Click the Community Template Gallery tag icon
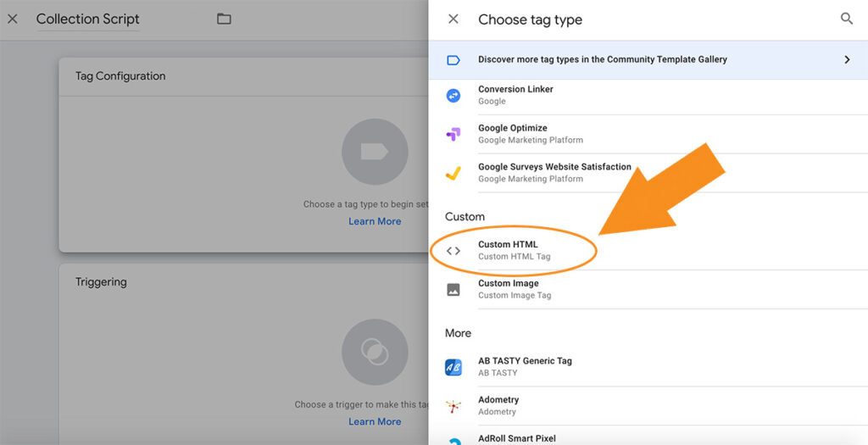Image resolution: width=868 pixels, height=445 pixels. coord(453,60)
